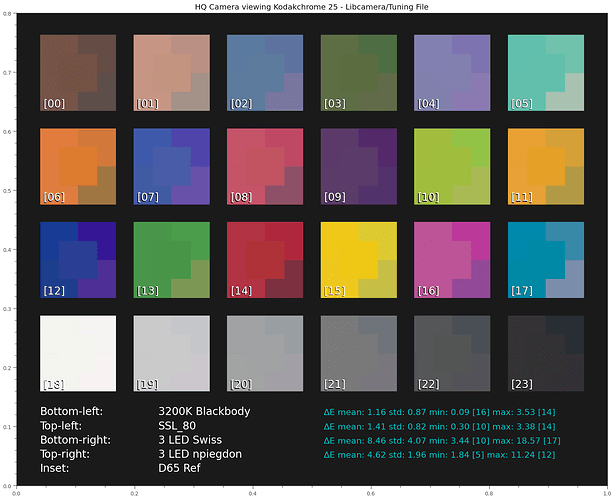
Task: Click the ΔE mean 8.46 statistics line
Action: pyautogui.click(x=438, y=439)
